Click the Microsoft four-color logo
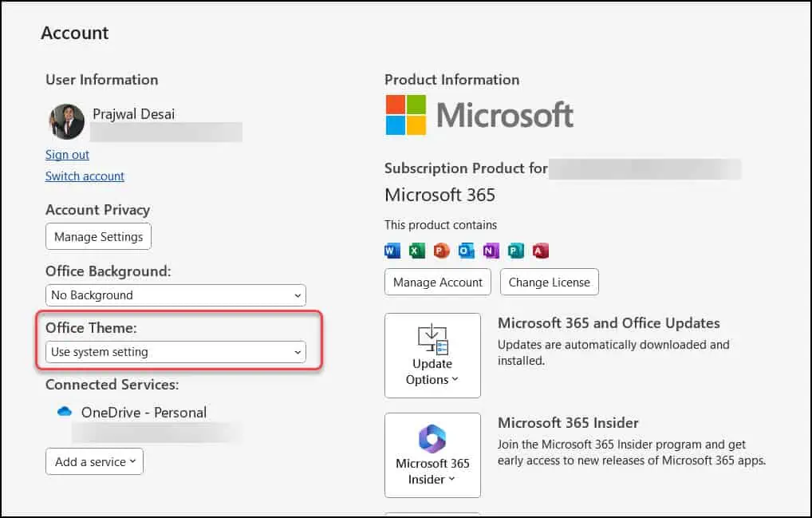812x518 pixels. tap(406, 115)
